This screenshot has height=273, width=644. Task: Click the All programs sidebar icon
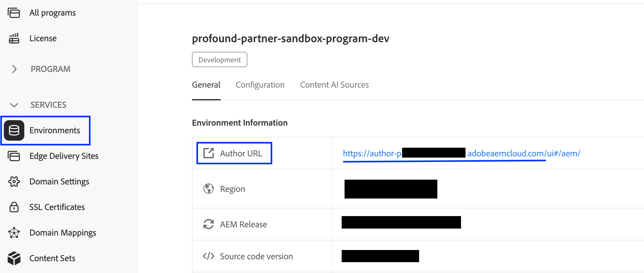pyautogui.click(x=14, y=13)
